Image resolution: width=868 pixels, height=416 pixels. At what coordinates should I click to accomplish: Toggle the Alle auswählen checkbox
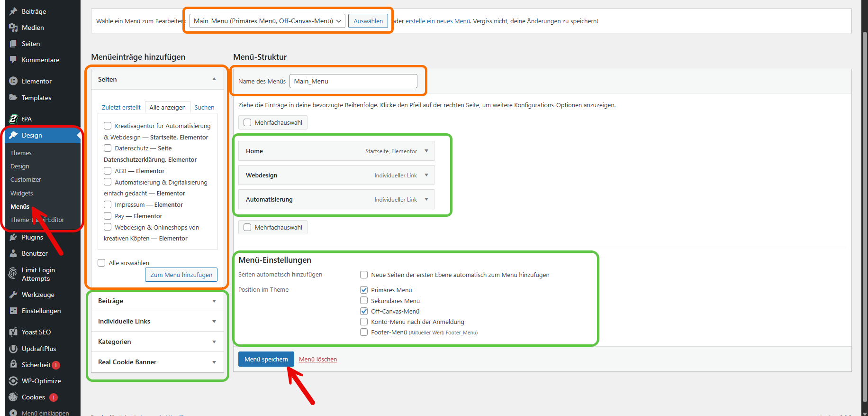click(101, 263)
